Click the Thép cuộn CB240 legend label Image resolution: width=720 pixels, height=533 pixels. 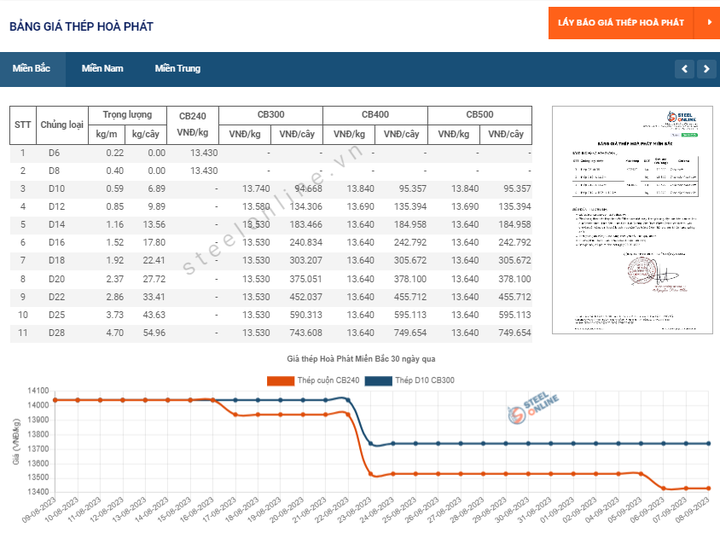click(328, 380)
